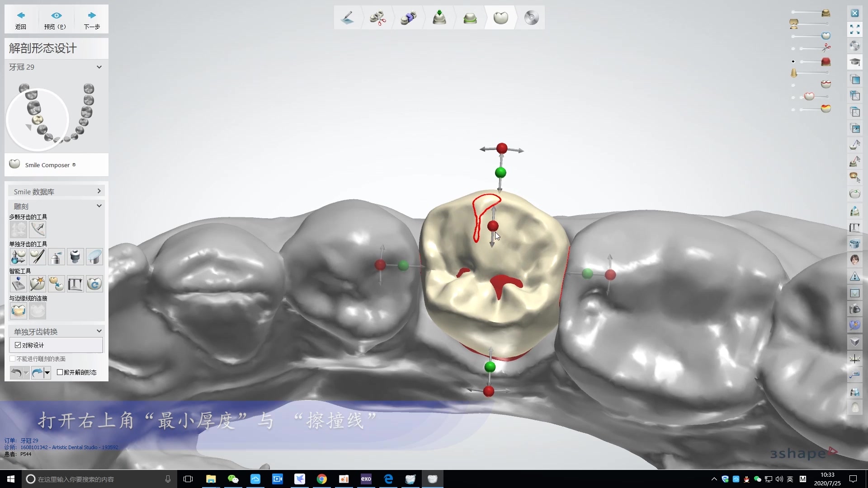The image size is (868, 488).
Task: Switch to the anatomy design step tab
Action: point(500,18)
